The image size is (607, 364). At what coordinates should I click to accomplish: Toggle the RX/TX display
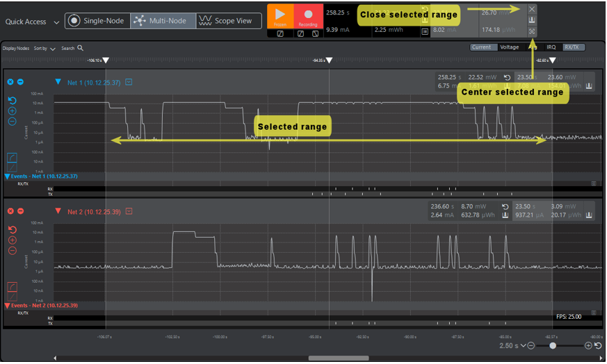click(x=574, y=47)
